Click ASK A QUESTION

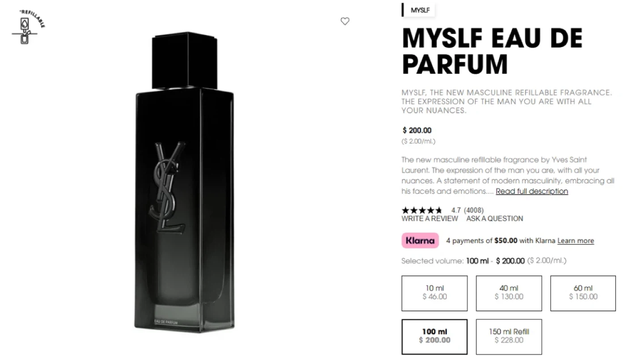pos(495,218)
